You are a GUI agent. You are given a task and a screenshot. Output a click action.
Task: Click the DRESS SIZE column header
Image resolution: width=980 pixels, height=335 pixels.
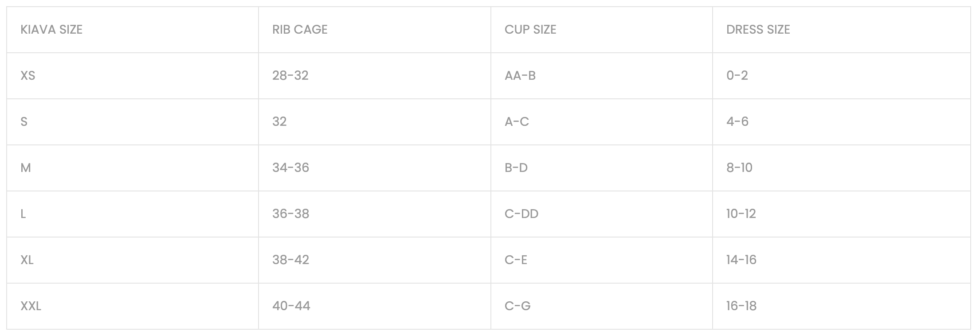pos(758,30)
